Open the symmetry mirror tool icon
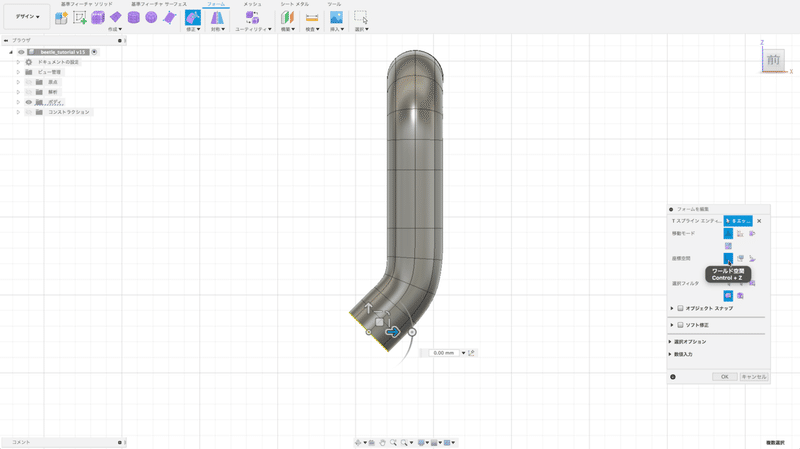The image size is (800, 449). [x=217, y=17]
